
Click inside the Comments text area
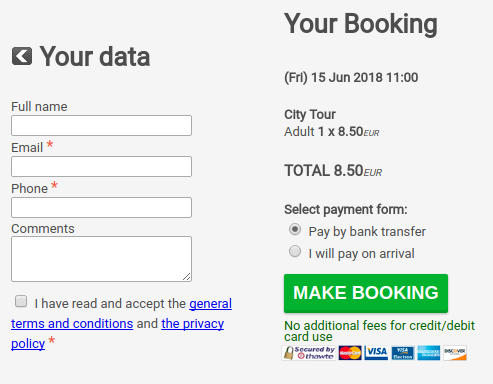[101, 259]
